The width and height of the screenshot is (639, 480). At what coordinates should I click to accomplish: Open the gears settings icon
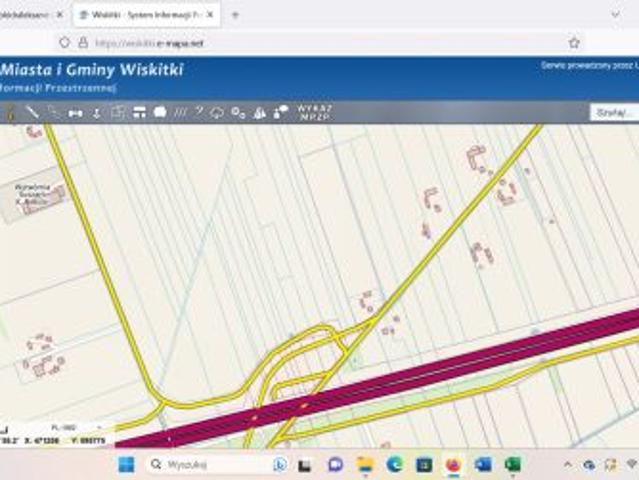pyautogui.click(x=238, y=112)
